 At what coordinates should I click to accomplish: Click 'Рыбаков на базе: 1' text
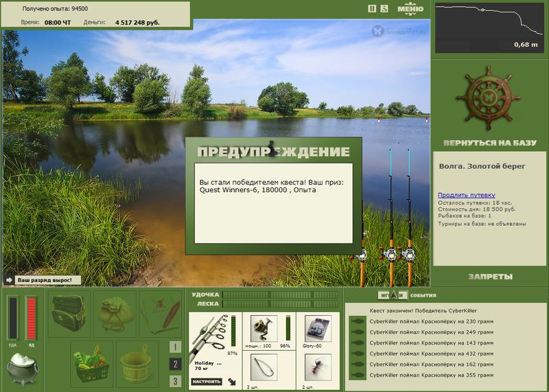click(x=465, y=216)
